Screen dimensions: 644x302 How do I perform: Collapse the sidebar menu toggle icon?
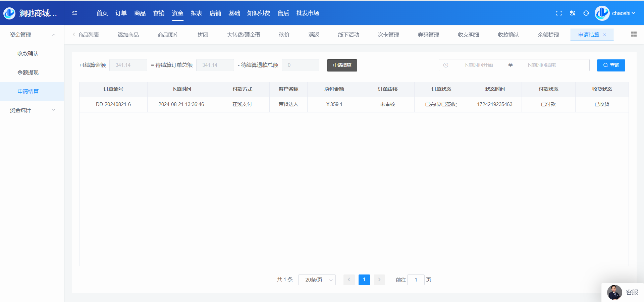pos(75,13)
